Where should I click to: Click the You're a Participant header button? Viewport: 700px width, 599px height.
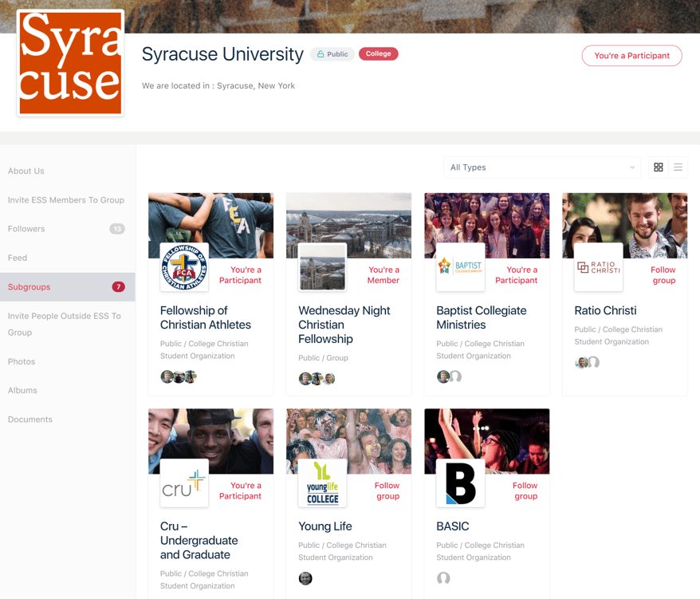[631, 56]
